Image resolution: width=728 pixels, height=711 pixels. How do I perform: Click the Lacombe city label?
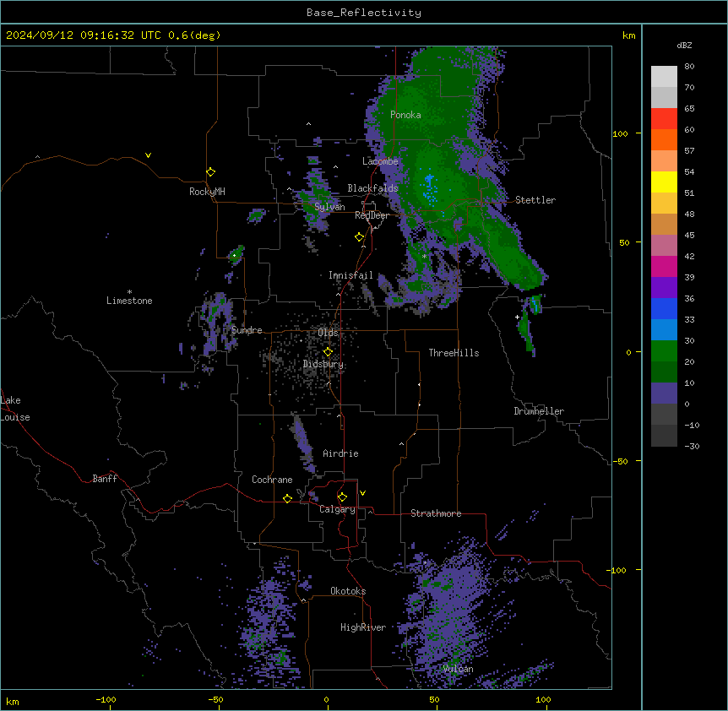click(x=380, y=161)
